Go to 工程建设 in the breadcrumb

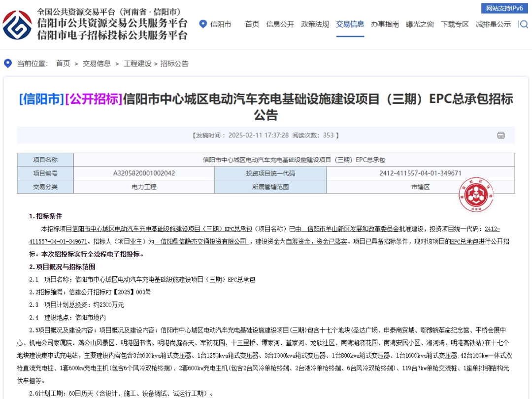(x=137, y=64)
